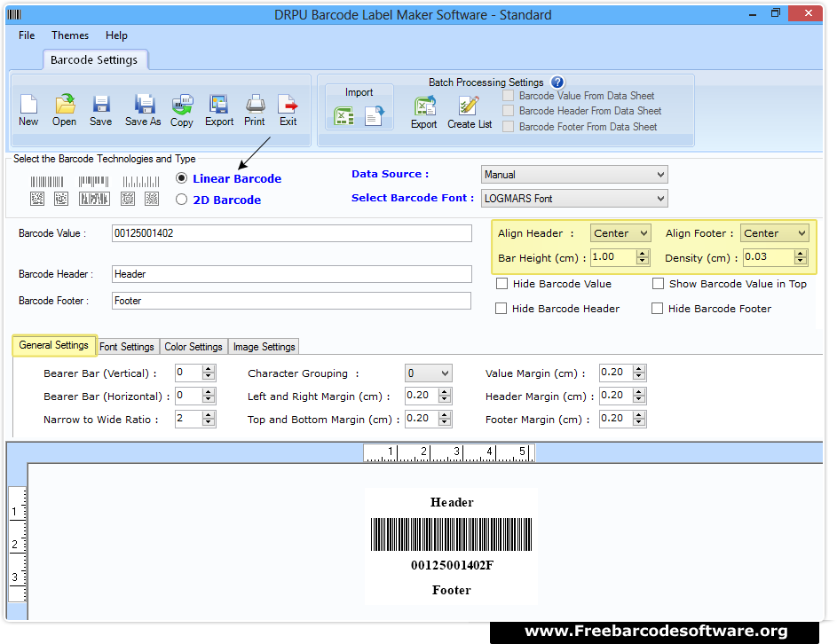Click the first linear barcode sample icon
837x644 pixels.
[x=47, y=182]
